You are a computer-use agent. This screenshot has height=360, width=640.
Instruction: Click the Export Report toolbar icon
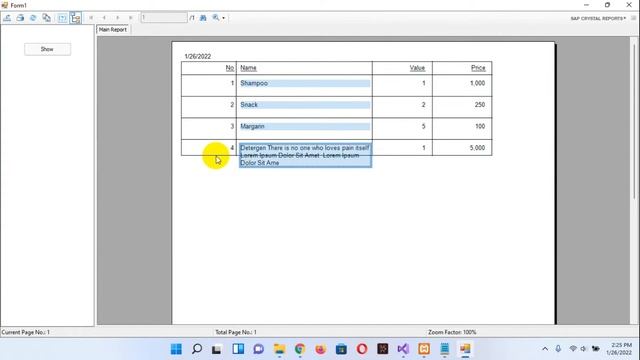(x=7, y=18)
